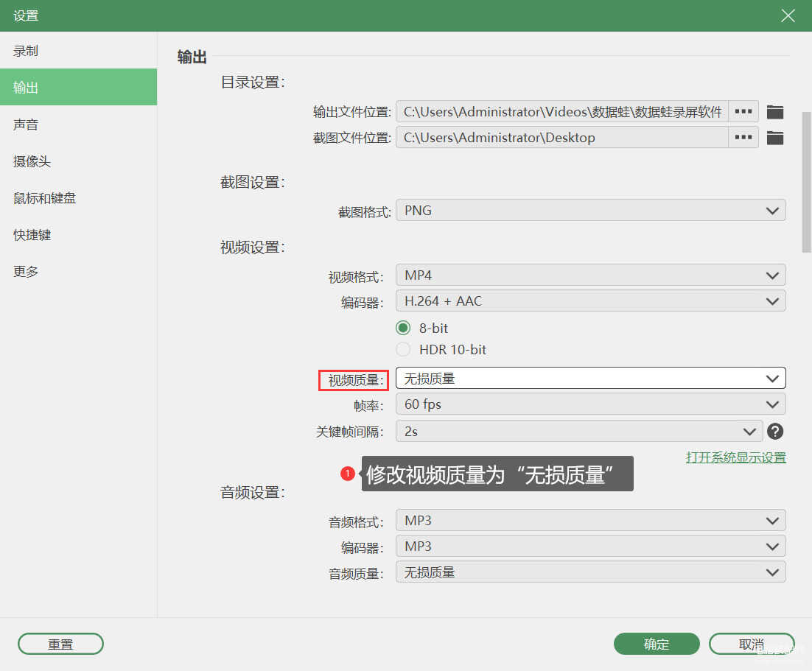Click the 重置 reset button
The width and height of the screenshot is (812, 671).
point(60,644)
